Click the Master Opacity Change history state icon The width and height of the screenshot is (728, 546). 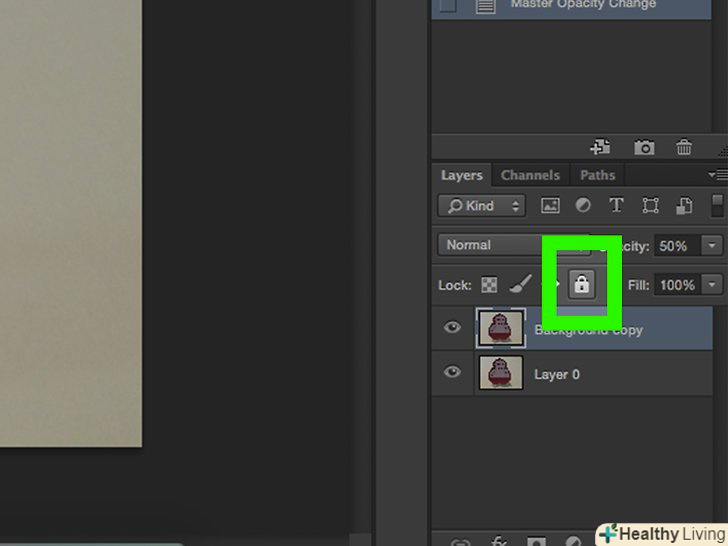486,6
